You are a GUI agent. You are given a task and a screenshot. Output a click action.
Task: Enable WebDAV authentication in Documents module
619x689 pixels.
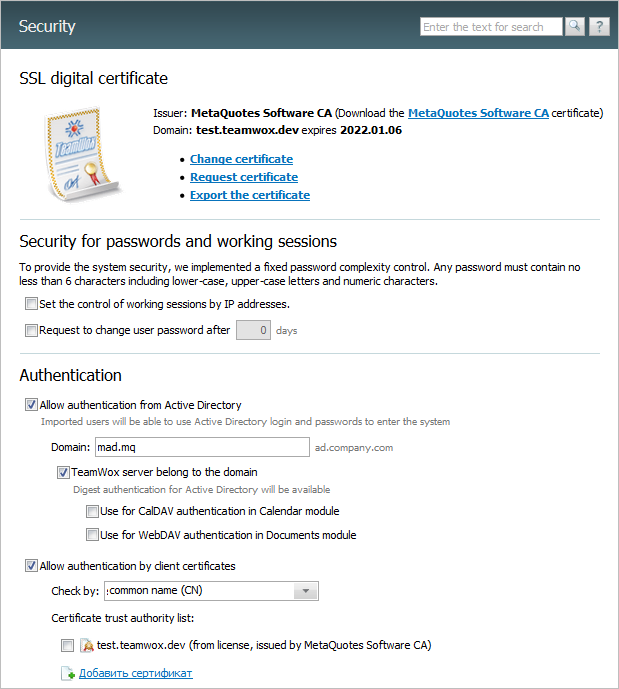[92, 535]
